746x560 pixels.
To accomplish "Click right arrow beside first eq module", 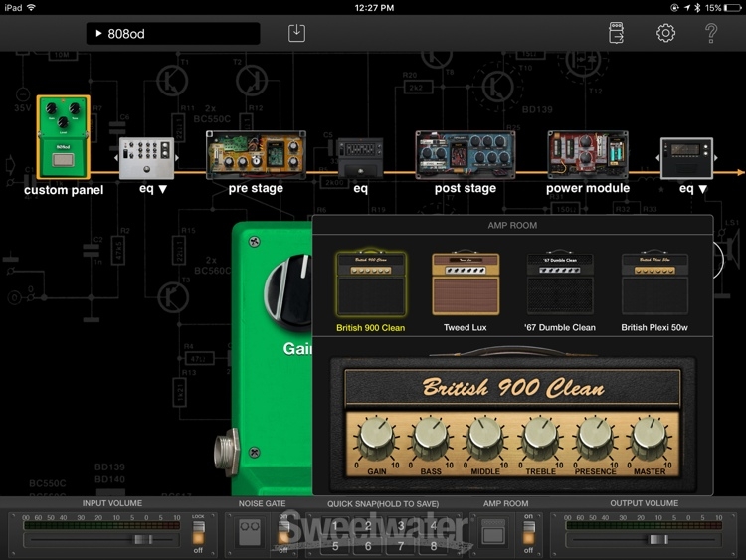I will click(177, 158).
